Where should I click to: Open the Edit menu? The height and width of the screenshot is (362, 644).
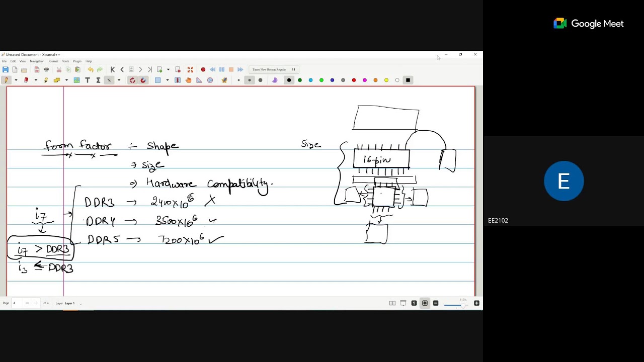pos(13,61)
